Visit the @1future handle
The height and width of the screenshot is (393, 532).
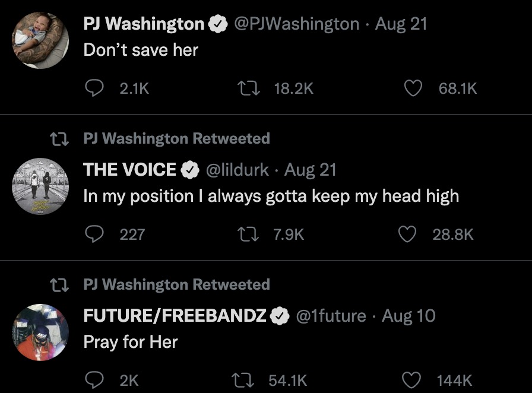[x=329, y=316]
